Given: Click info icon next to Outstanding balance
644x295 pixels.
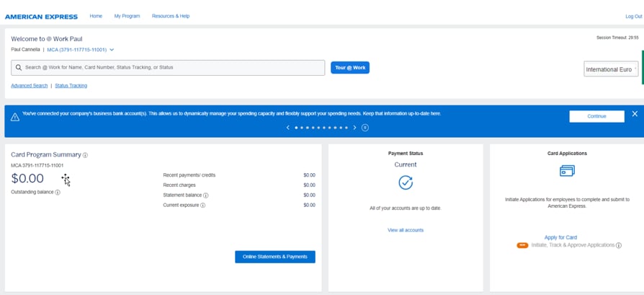Looking at the screenshot, I should point(58,193).
